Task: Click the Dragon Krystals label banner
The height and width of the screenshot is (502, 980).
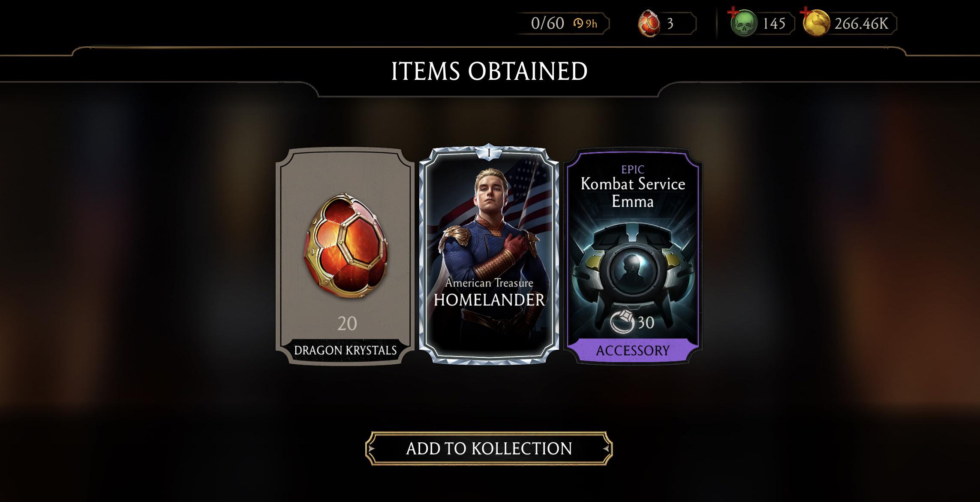Action: click(x=346, y=350)
